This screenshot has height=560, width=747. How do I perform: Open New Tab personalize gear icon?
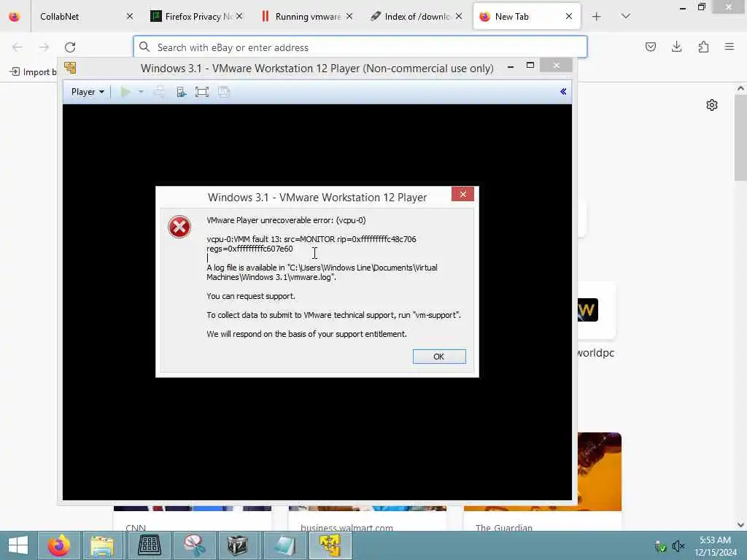(712, 105)
